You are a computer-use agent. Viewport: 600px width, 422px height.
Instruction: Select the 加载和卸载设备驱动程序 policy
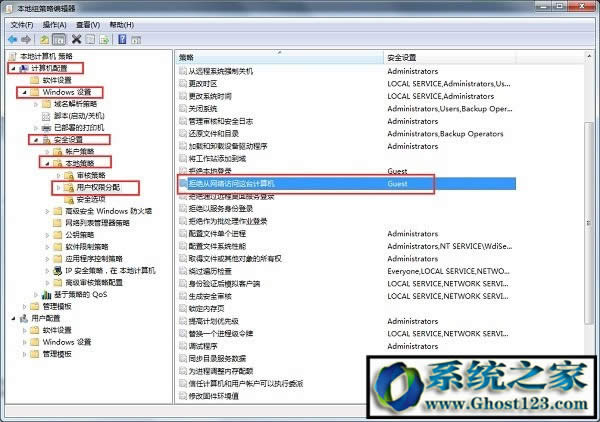coord(228,146)
